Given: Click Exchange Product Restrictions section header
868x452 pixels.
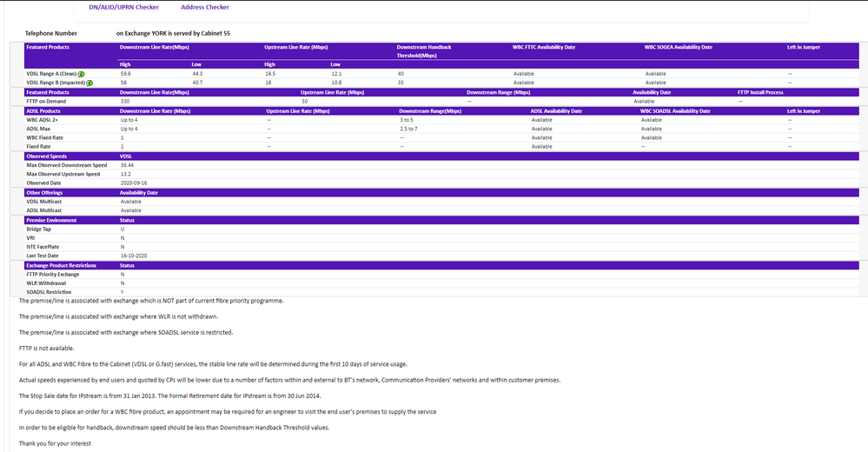Looking at the screenshot, I should (61, 265).
